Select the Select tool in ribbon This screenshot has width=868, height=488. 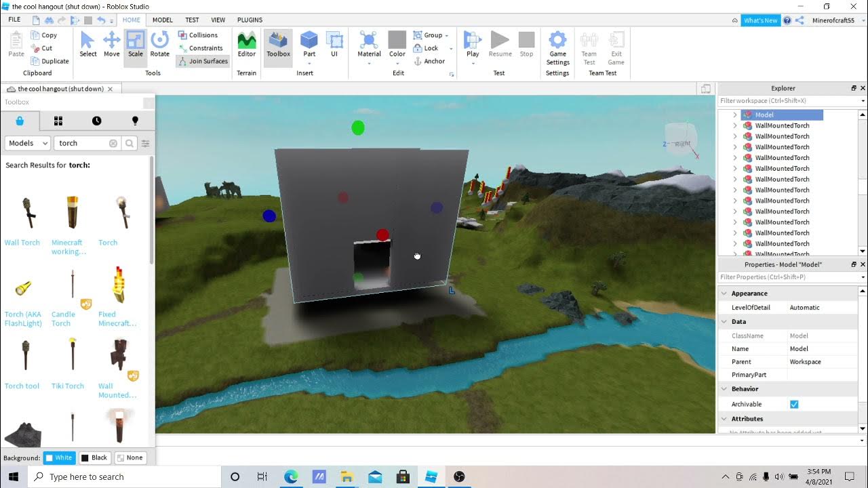click(88, 45)
